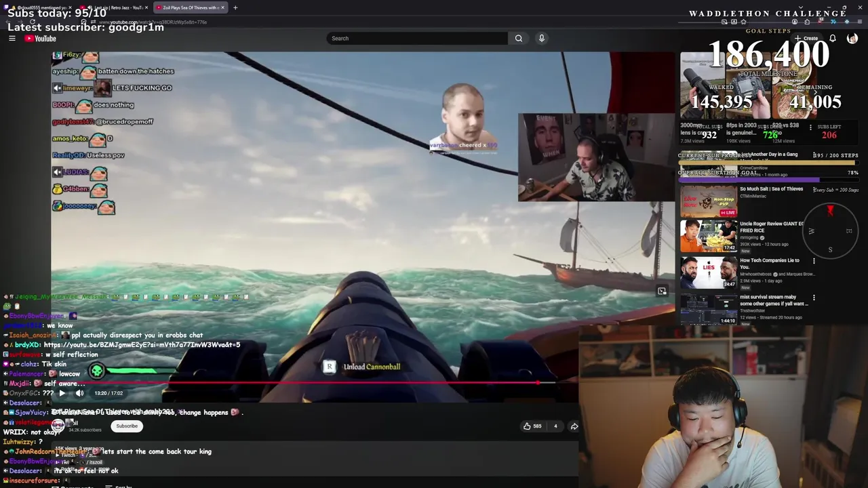Open the account avatar menu
Image resolution: width=868 pixels, height=488 pixels.
click(x=852, y=39)
